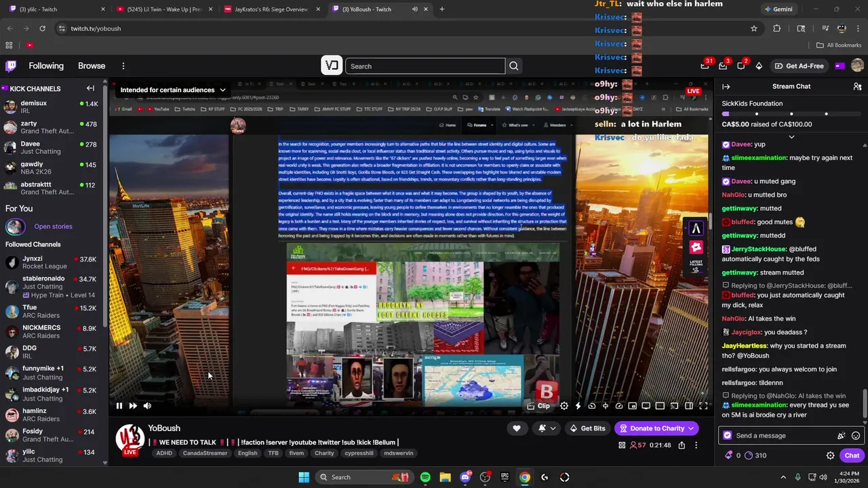Mute the YoBoush tab audio icon
The height and width of the screenshot is (488, 868).
click(414, 9)
